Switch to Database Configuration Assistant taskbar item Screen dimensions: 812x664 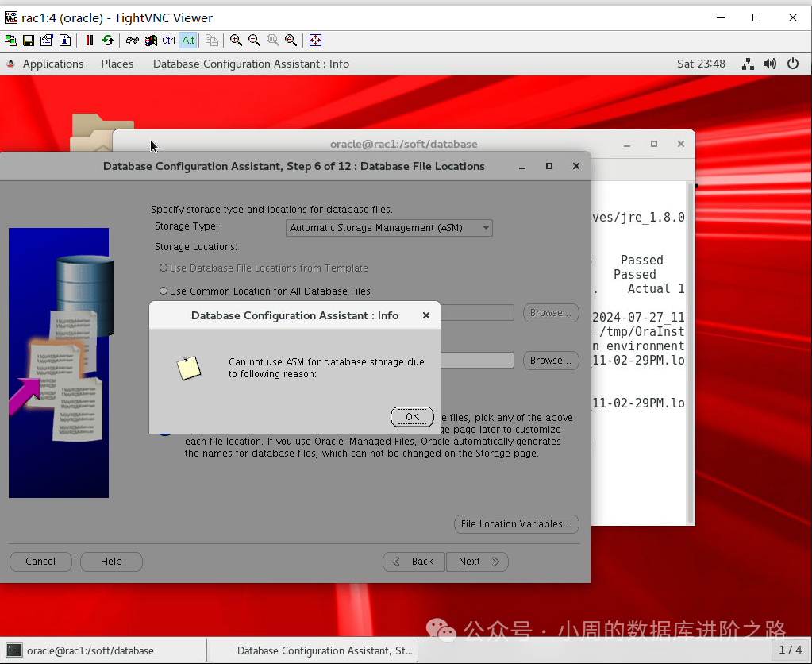[314, 650]
